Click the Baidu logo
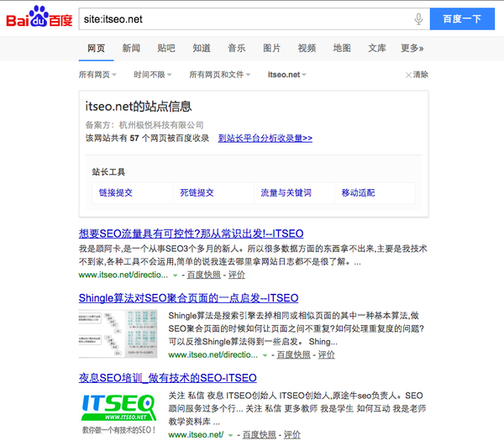504x446 pixels. click(39, 17)
